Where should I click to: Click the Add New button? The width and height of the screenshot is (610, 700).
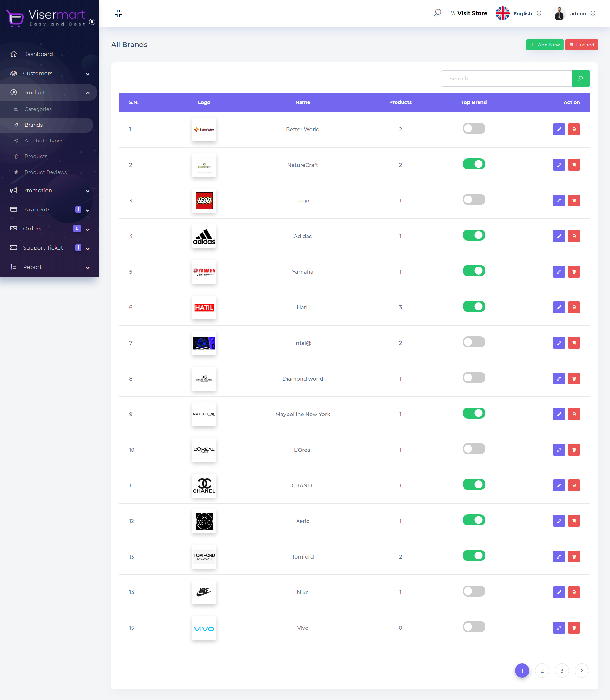click(544, 45)
